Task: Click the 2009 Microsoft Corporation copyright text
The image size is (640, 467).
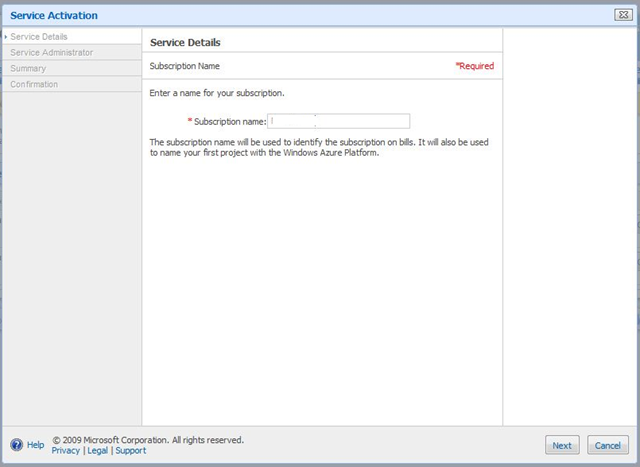Action: (x=148, y=440)
